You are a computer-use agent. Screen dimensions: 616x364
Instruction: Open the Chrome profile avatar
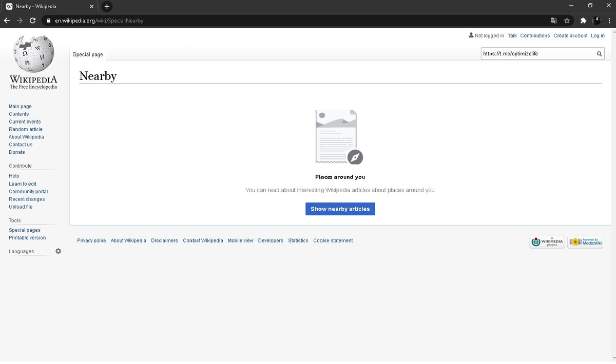596,21
